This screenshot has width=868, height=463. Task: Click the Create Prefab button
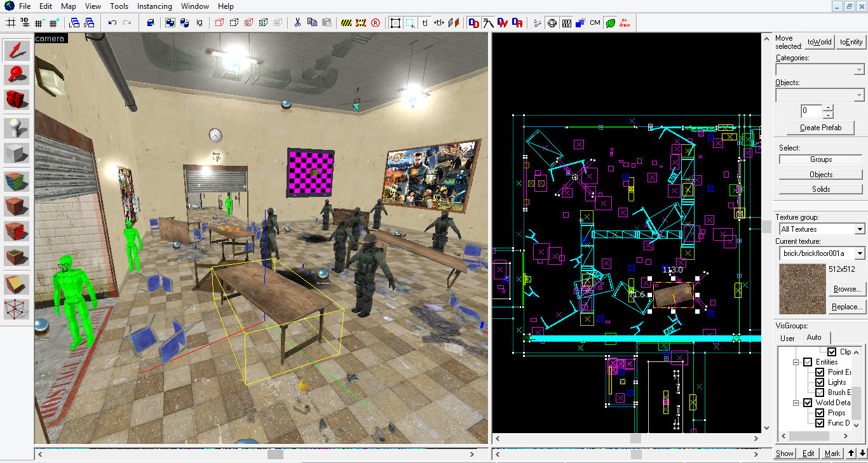coord(820,127)
